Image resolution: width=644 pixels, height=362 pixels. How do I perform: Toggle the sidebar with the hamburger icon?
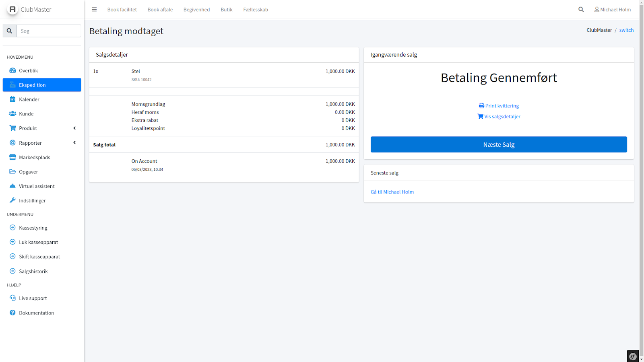click(x=94, y=10)
